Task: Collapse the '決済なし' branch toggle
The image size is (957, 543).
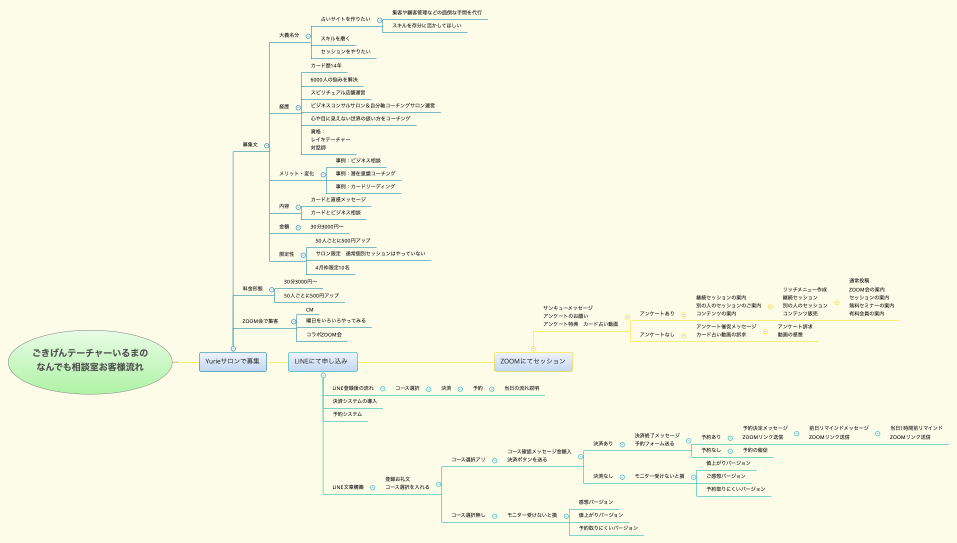Action: (621, 476)
